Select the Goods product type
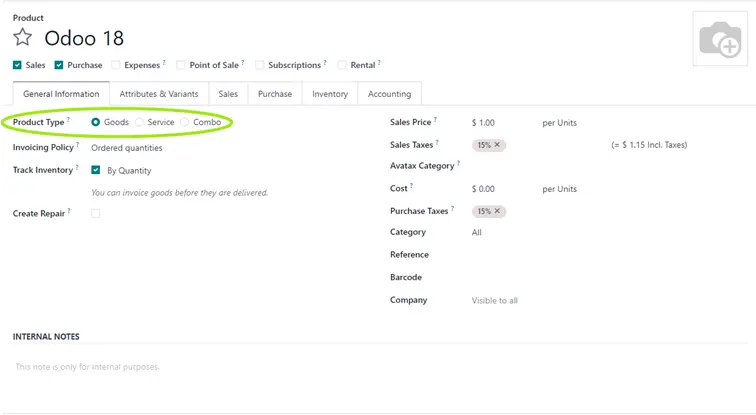Image resolution: width=756 pixels, height=415 pixels. 95,122
